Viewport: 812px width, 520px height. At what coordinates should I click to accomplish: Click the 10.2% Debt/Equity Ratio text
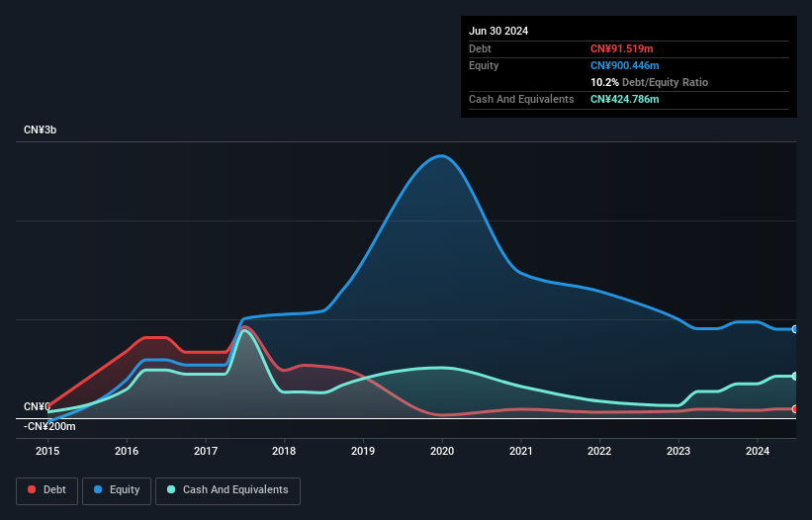[649, 82]
